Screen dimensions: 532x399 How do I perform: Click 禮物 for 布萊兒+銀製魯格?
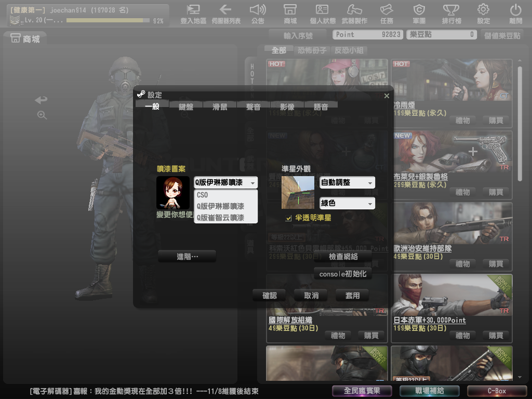463,192
